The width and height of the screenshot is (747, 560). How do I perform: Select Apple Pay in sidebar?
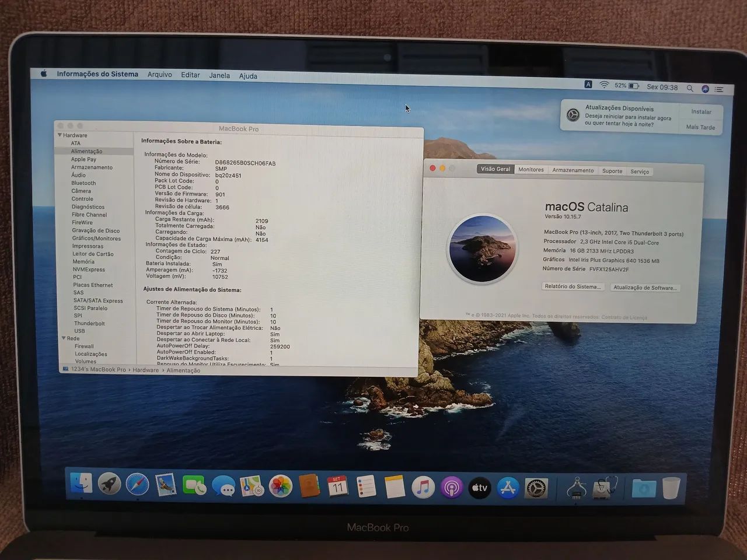(83, 159)
